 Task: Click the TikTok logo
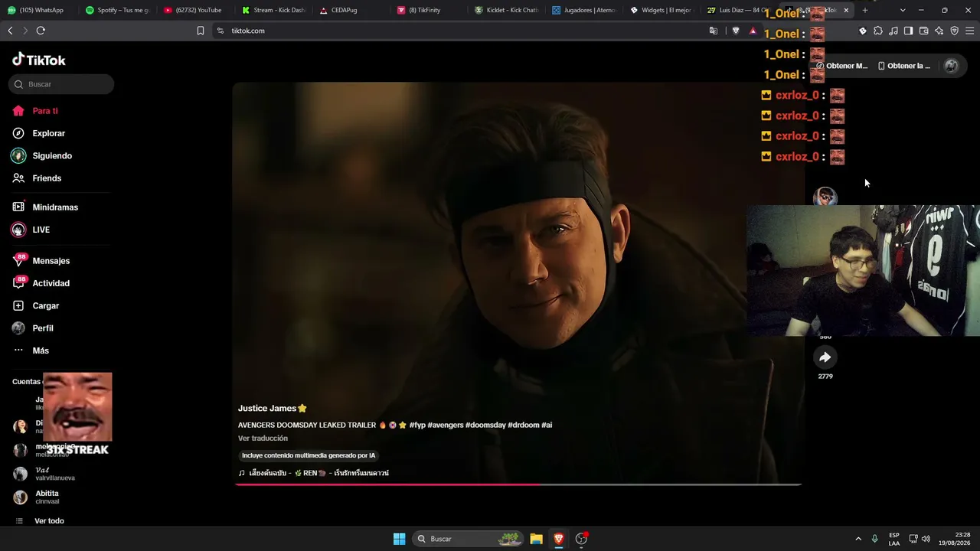39,60
